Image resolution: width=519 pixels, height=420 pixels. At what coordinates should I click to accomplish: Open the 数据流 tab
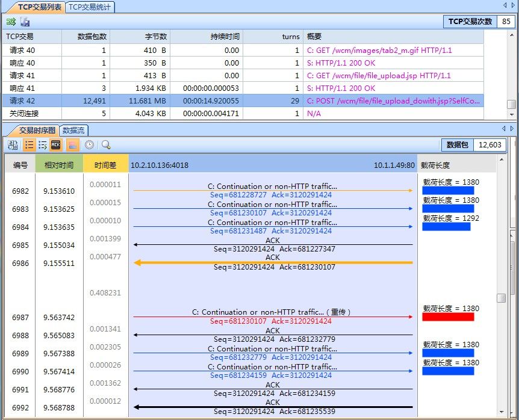(x=73, y=130)
